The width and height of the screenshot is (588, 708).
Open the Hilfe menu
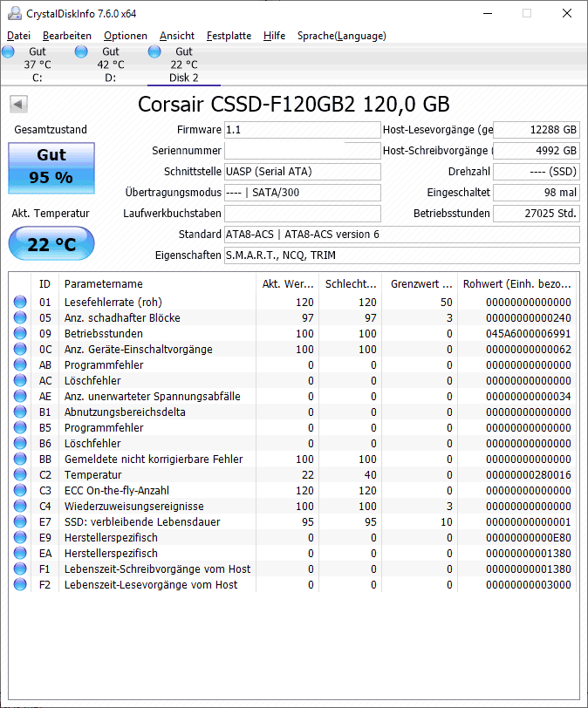pos(274,36)
